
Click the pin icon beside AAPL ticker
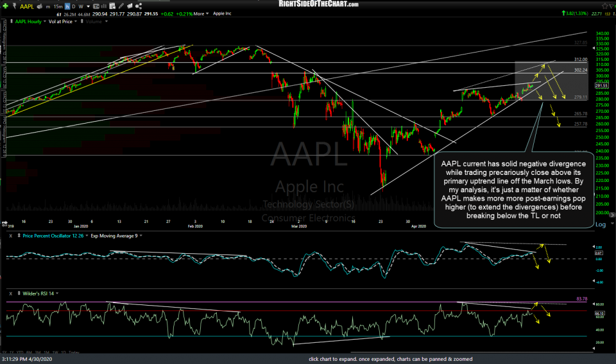(14, 6)
